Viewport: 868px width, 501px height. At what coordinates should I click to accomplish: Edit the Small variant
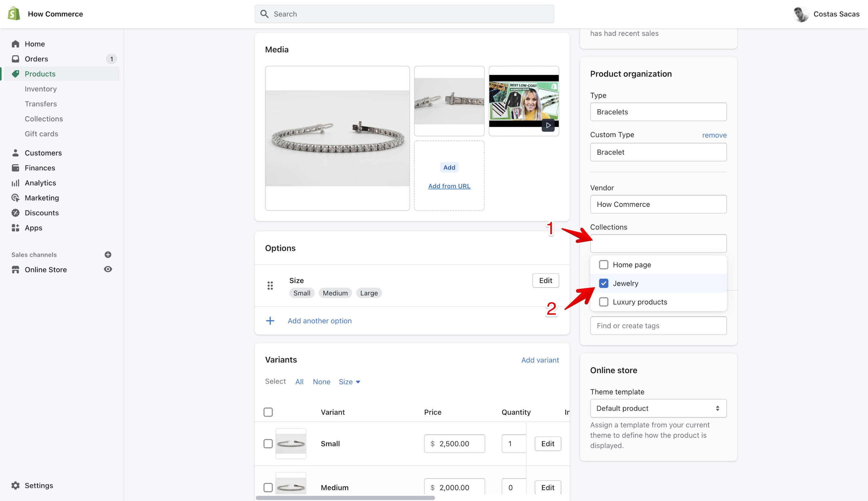(548, 444)
